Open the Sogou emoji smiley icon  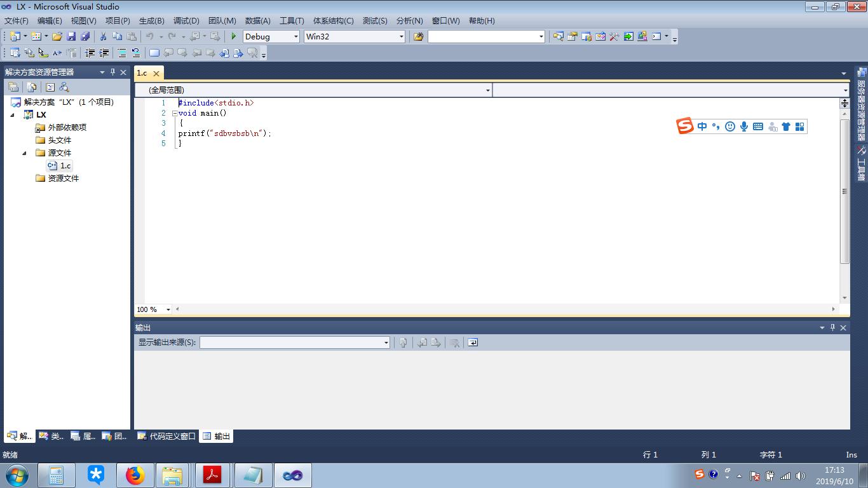click(730, 126)
